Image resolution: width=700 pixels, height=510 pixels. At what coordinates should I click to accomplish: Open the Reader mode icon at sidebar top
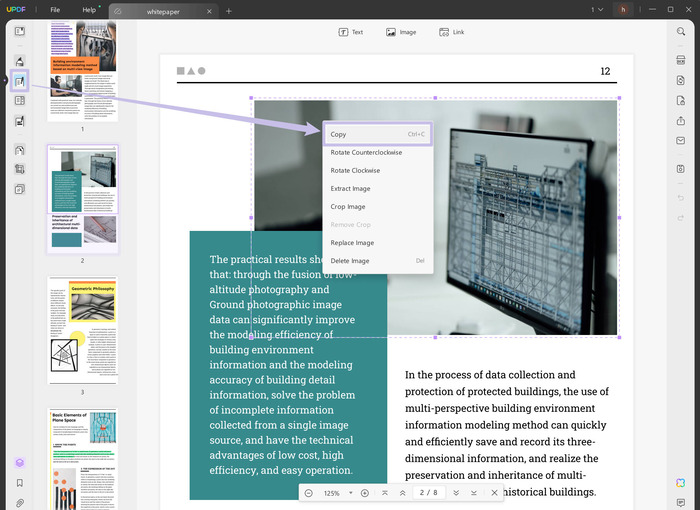20,32
